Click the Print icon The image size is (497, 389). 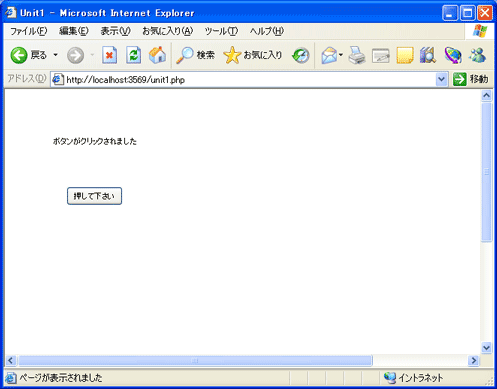pyautogui.click(x=357, y=55)
